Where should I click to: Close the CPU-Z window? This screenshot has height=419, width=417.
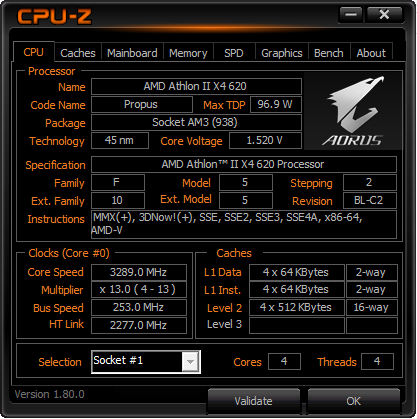tap(384, 15)
